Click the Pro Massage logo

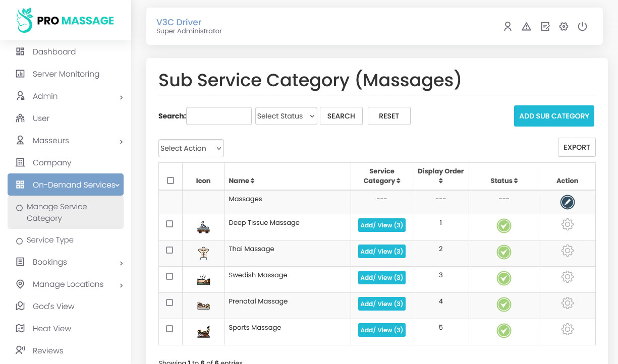pos(65,21)
